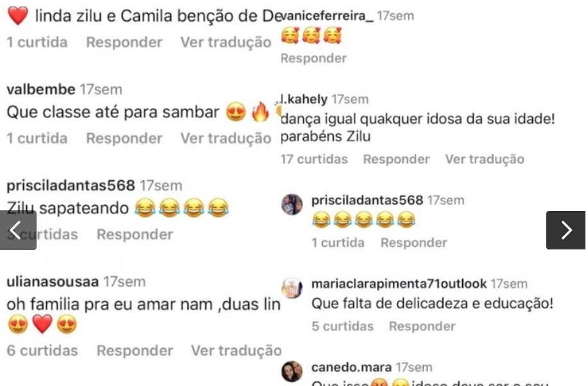Click the valbembe username
The width and height of the screenshot is (588, 386).
click(41, 90)
